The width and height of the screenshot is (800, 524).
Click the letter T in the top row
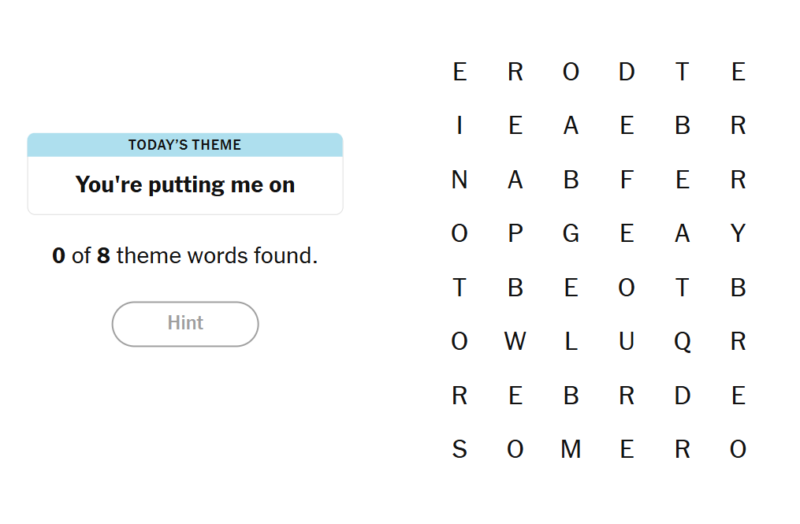tap(682, 72)
